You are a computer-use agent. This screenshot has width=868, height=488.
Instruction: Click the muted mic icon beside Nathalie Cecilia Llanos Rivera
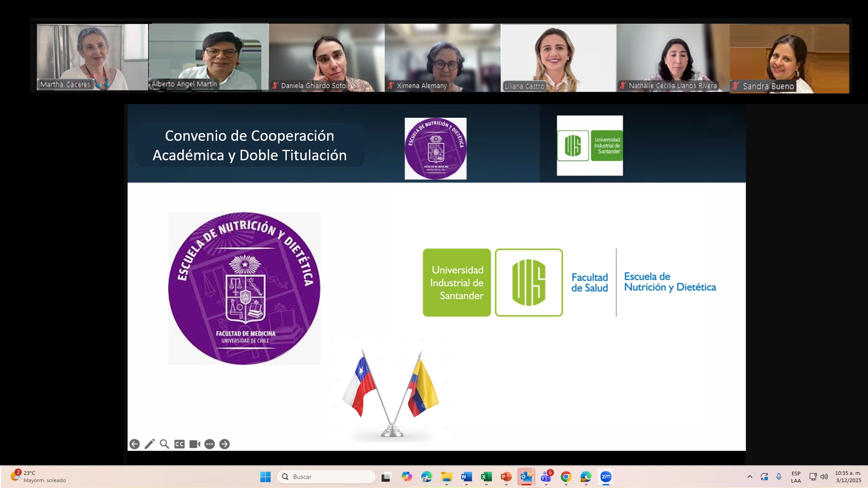pyautogui.click(x=623, y=86)
